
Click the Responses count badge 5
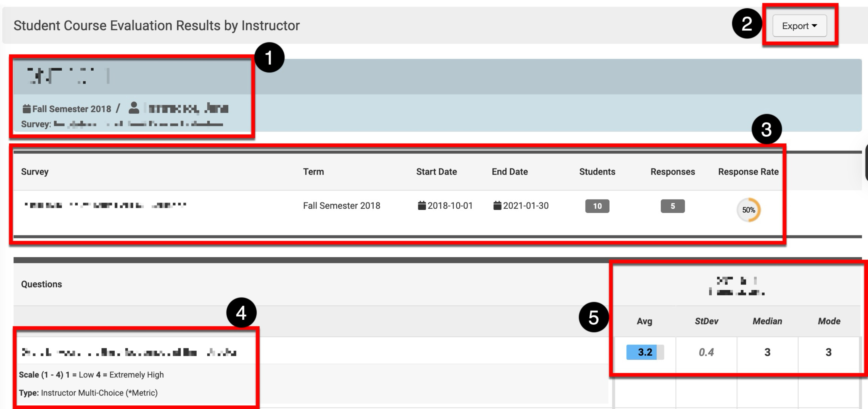click(x=673, y=206)
